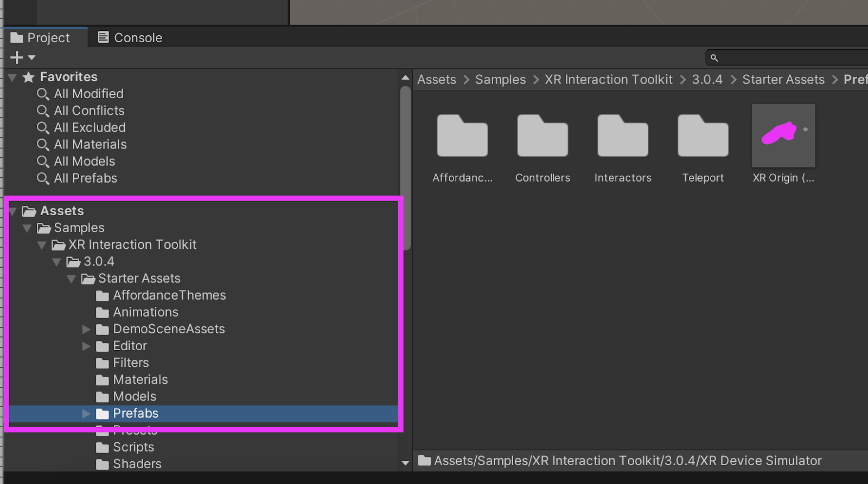Click Samples in the breadcrumb path
868x484 pixels.
point(500,80)
